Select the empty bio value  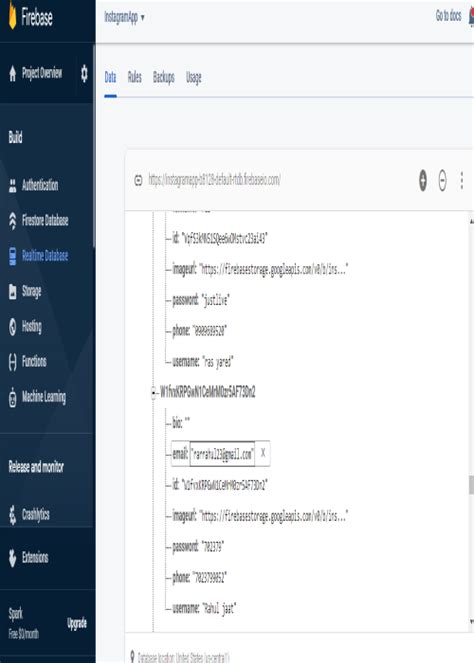(187, 422)
